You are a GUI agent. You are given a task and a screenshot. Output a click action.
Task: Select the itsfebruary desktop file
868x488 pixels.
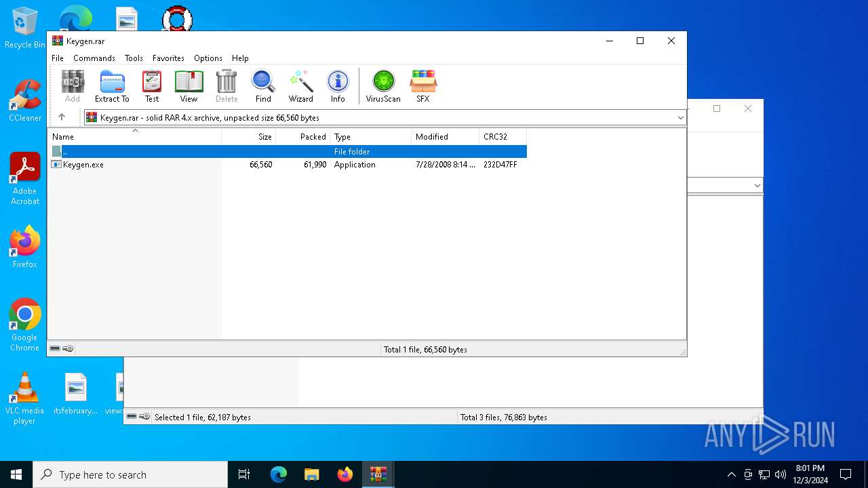[76, 394]
